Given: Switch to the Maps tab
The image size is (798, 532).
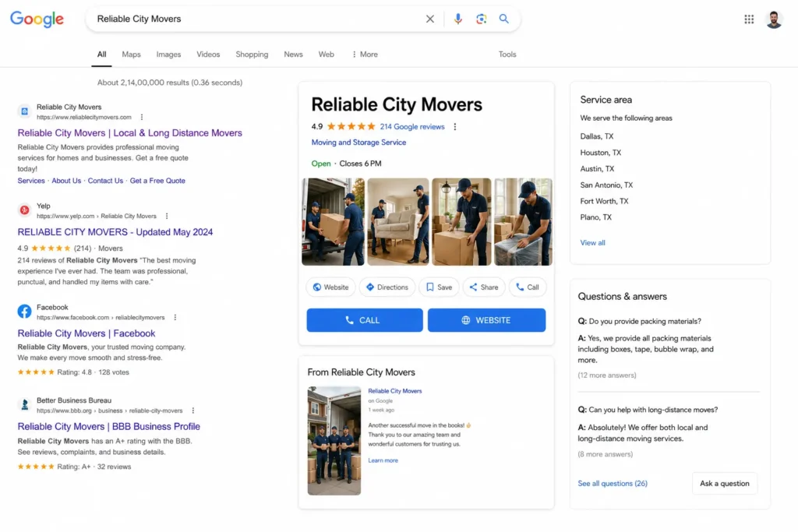Looking at the screenshot, I should [x=131, y=55].
